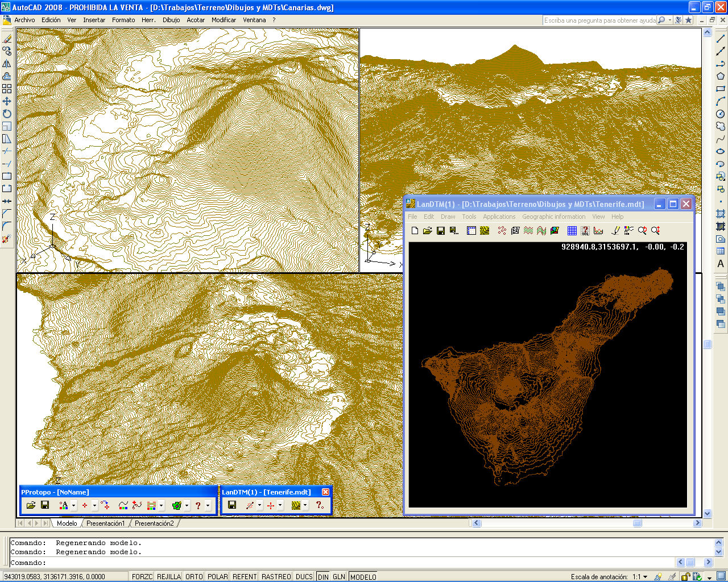The width and height of the screenshot is (728, 582).
Task: Toggle GLN lineweight display in status bar
Action: [x=339, y=576]
